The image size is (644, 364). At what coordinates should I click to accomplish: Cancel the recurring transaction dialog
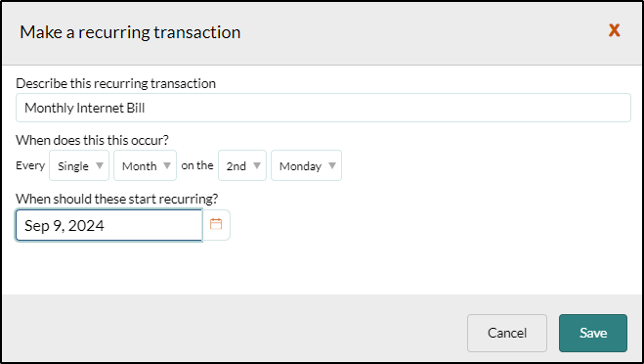(507, 333)
